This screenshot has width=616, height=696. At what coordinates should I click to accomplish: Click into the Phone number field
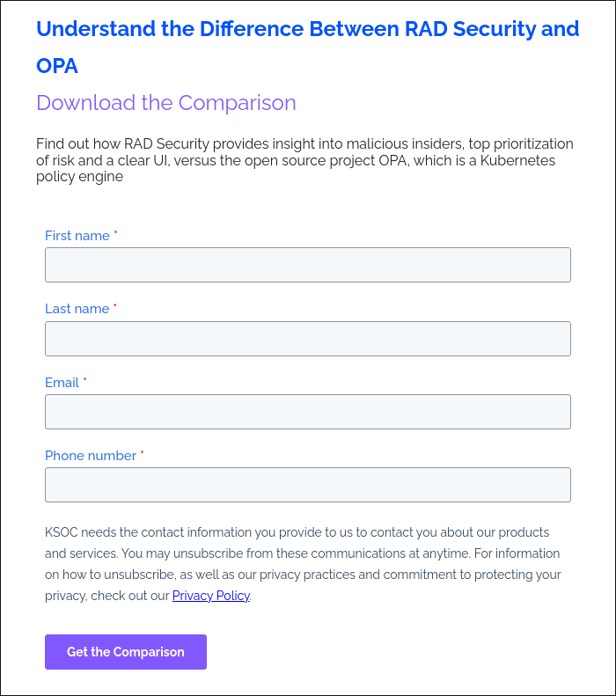[307, 485]
